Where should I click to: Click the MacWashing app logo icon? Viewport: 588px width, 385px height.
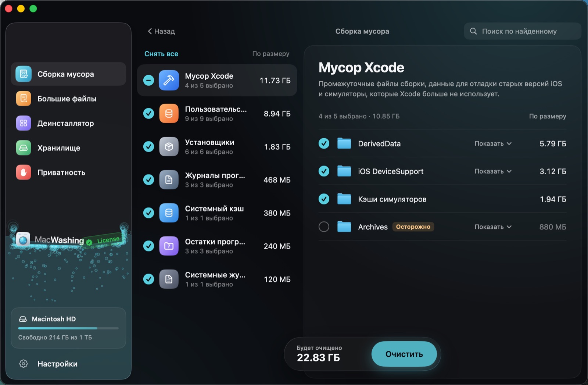[x=23, y=240]
